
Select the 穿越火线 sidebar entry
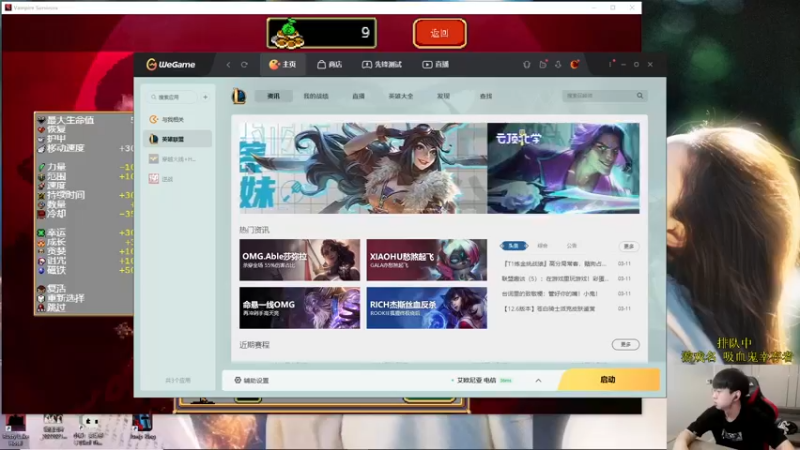point(178,159)
